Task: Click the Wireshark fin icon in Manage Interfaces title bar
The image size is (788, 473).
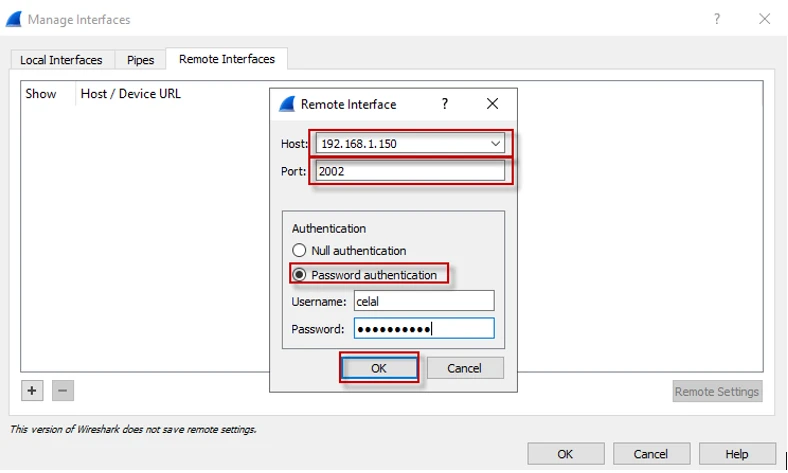Action: (x=14, y=19)
